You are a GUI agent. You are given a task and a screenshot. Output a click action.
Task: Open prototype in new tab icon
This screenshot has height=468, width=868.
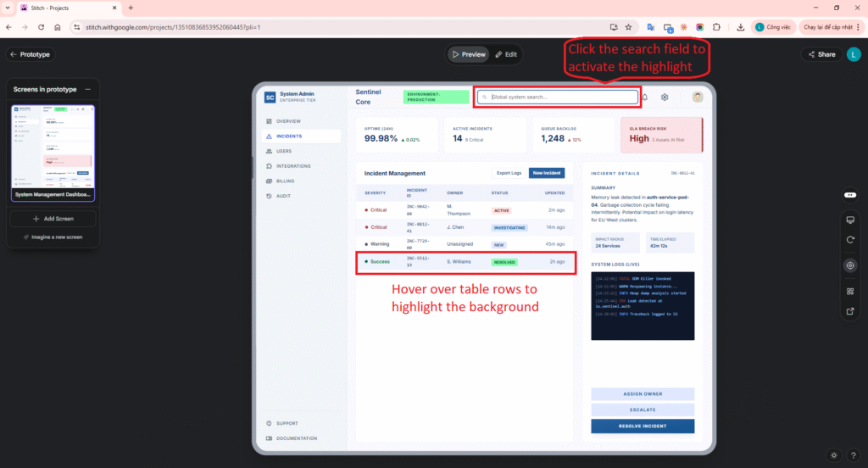850,311
